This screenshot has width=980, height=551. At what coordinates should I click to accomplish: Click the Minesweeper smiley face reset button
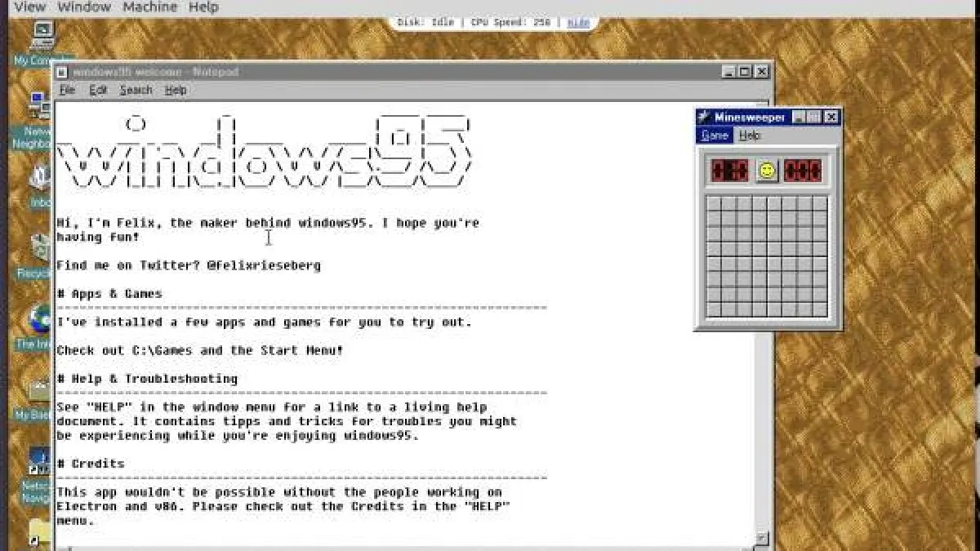(767, 170)
